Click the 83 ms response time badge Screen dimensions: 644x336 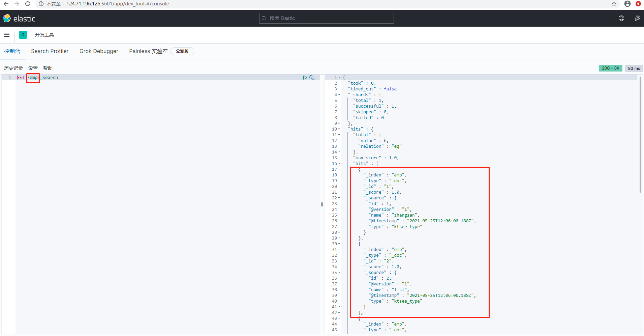(x=634, y=68)
